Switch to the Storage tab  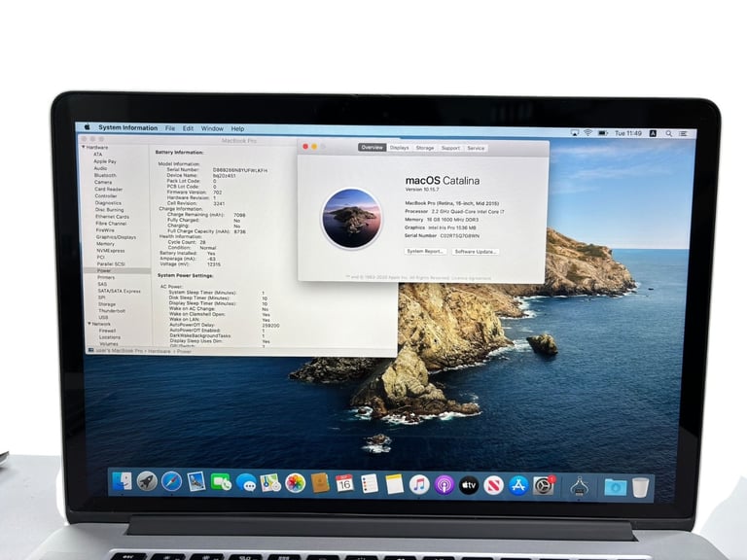[424, 148]
